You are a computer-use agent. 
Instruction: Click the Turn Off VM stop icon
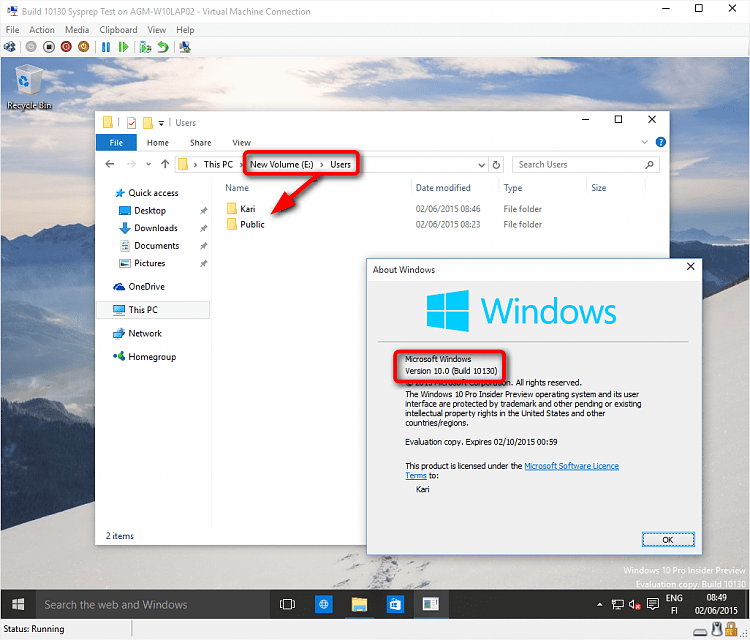[49, 47]
